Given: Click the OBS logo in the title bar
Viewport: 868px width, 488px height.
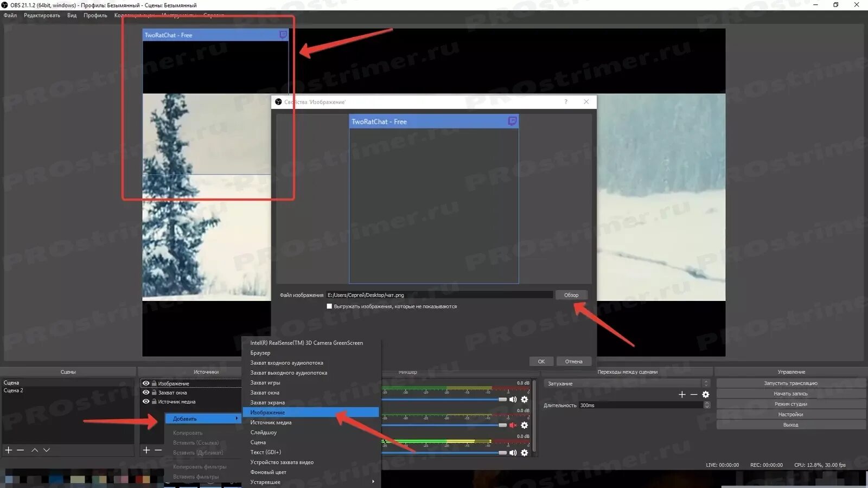Looking at the screenshot, I should point(5,5).
